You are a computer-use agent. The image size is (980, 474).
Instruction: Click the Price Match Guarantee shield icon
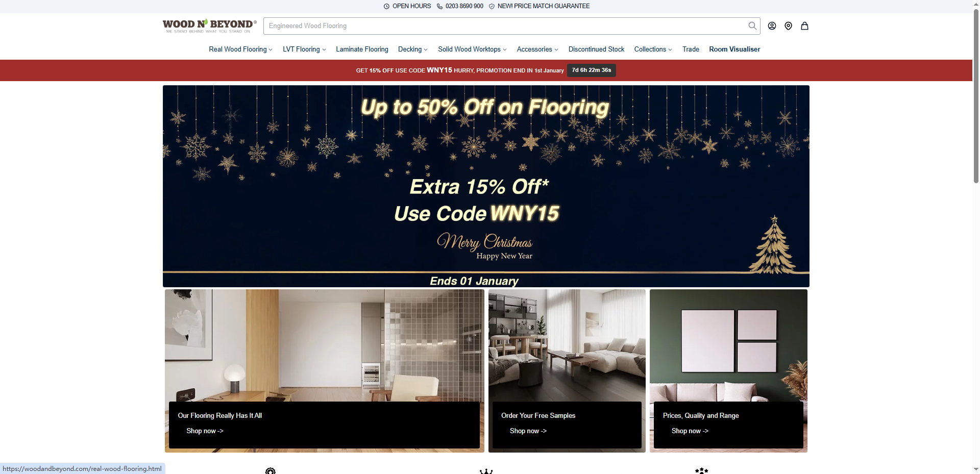click(492, 7)
